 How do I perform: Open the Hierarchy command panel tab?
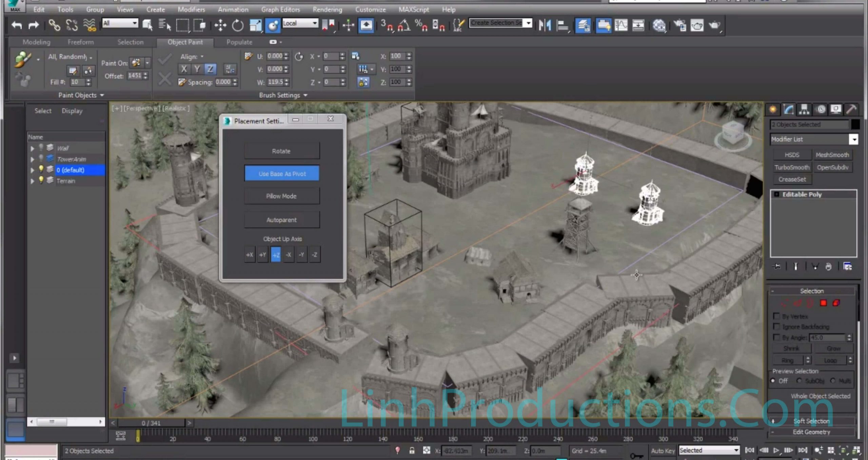(x=804, y=109)
